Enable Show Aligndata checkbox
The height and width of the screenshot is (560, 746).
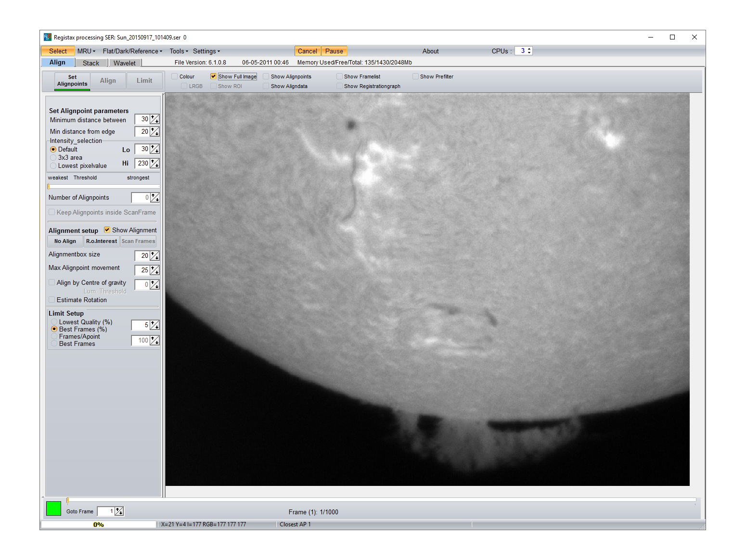point(266,86)
